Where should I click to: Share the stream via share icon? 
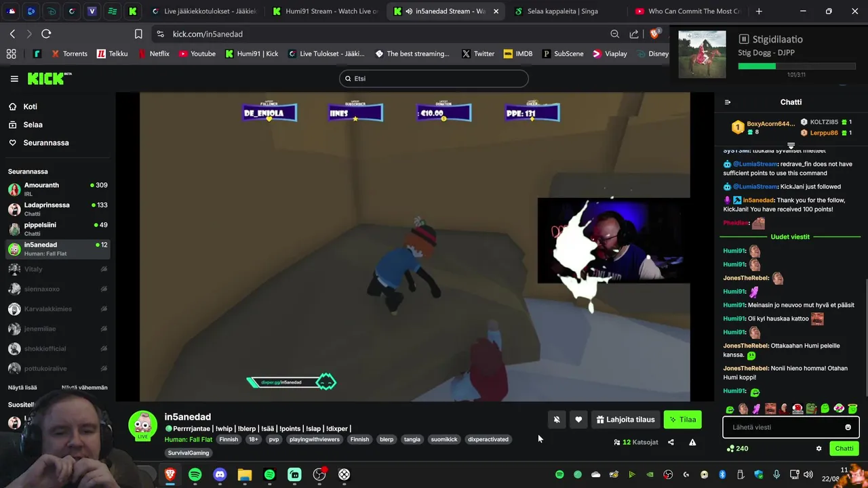(671, 442)
